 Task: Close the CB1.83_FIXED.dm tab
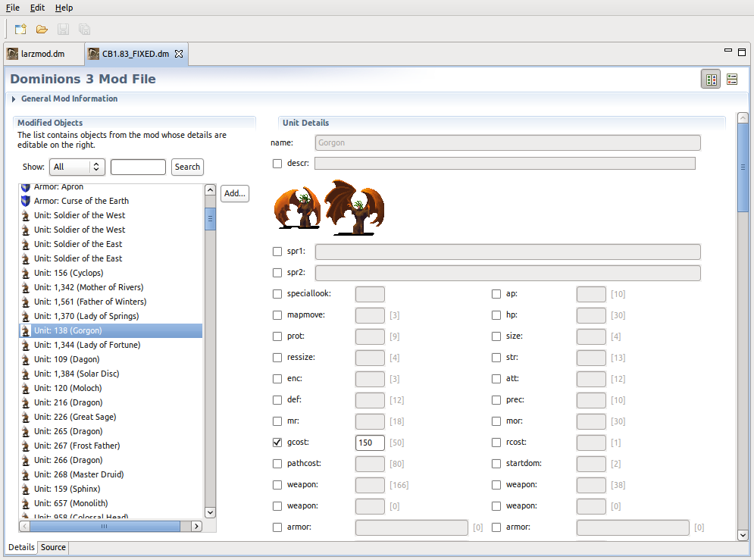click(179, 54)
